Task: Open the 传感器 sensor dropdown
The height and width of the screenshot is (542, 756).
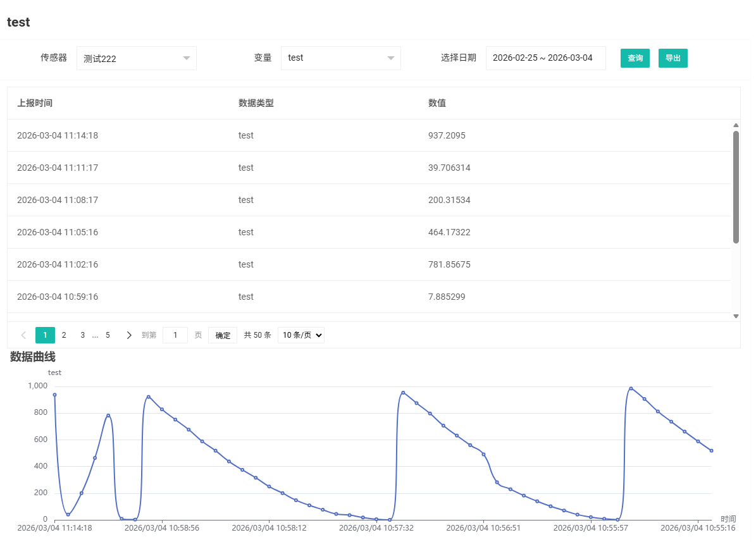Action: coord(136,58)
